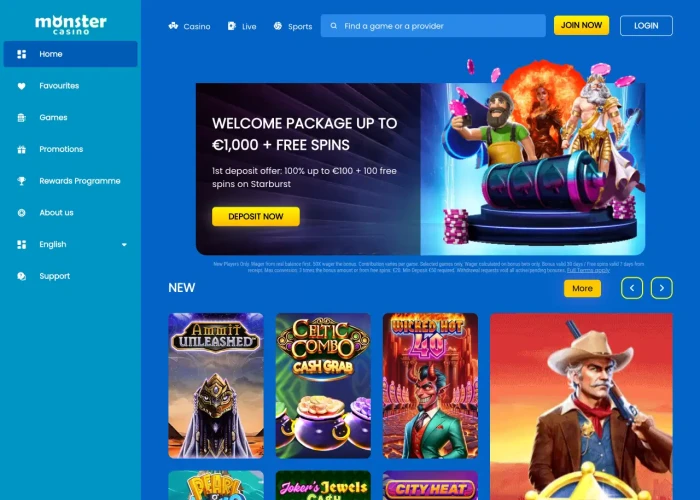This screenshot has height=500, width=700.
Task: Focus the game or provider search field
Action: 433,26
